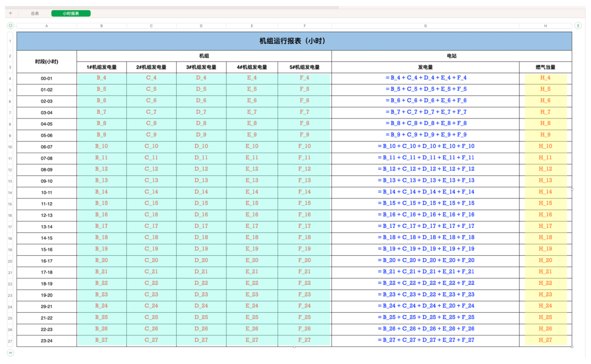Click the formula cell = B_10 + C_10 + D_10 + E_10 + F_10

[425, 146]
